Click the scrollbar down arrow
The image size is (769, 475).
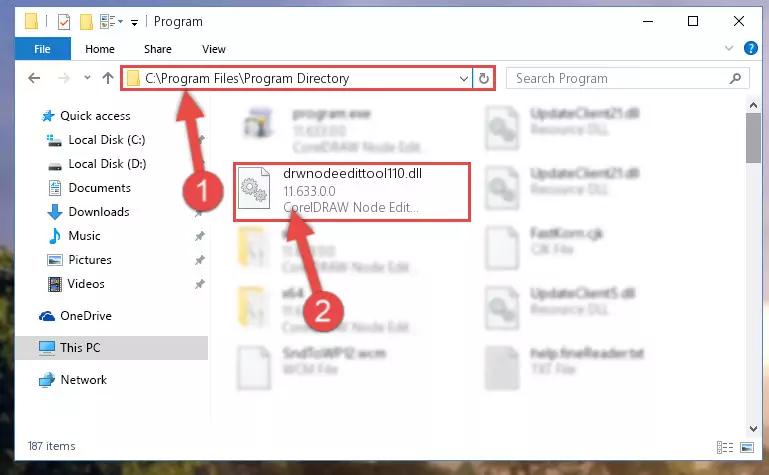[x=753, y=429]
